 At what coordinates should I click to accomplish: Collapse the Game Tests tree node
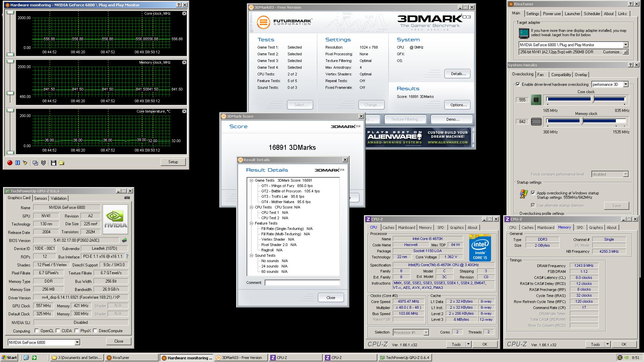coord(251,180)
